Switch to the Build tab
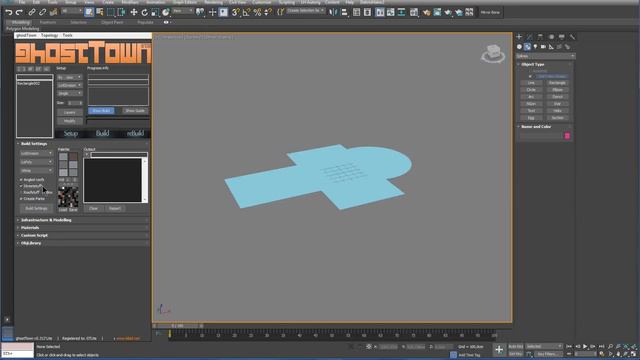The image size is (640, 360). (102, 133)
